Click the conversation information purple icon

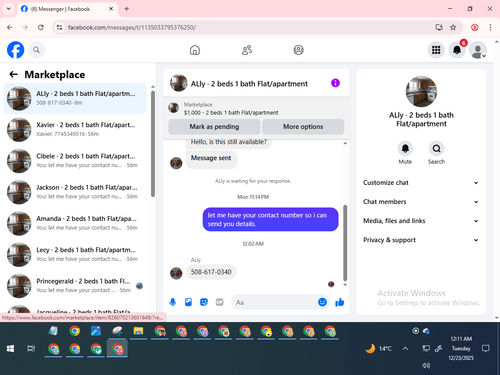click(335, 83)
